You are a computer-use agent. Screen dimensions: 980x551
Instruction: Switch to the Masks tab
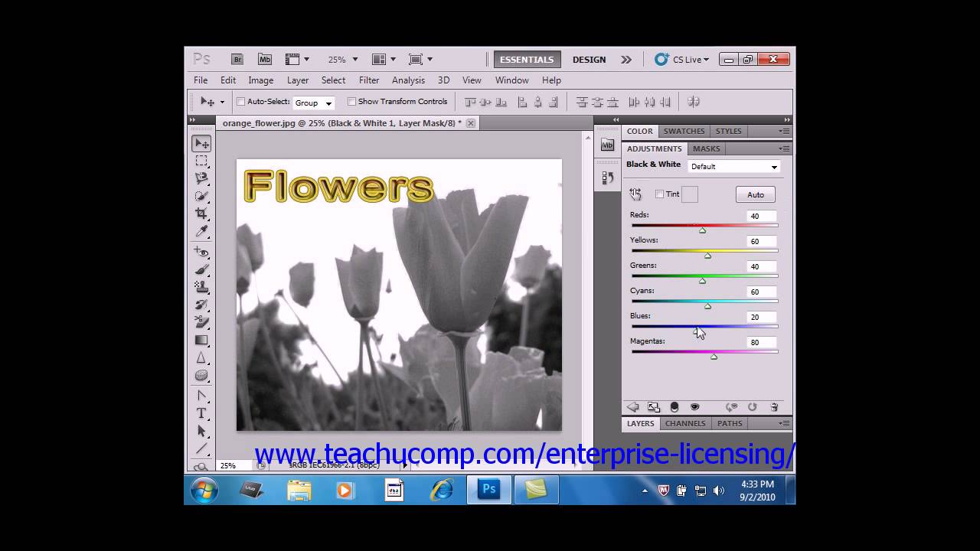coord(706,148)
